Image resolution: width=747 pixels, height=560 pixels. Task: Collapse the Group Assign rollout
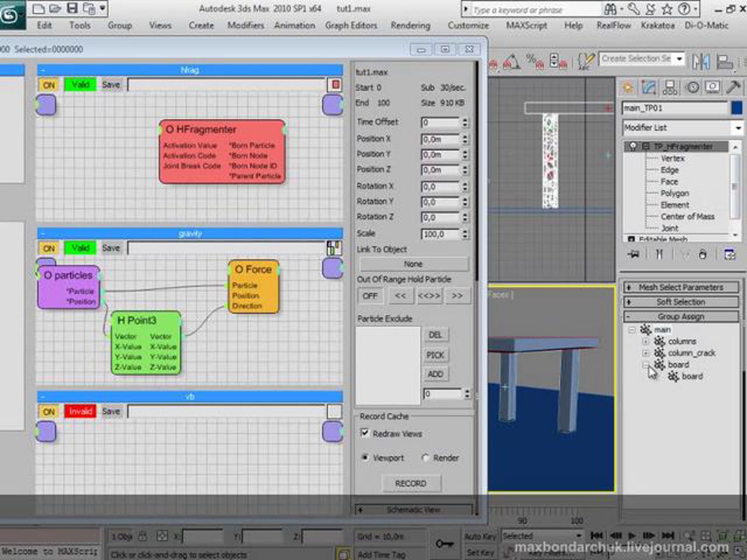pyautogui.click(x=681, y=317)
